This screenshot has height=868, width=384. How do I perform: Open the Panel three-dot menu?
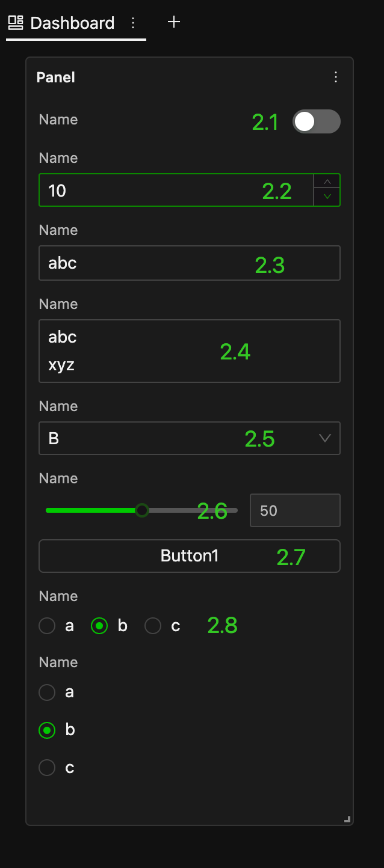point(336,77)
